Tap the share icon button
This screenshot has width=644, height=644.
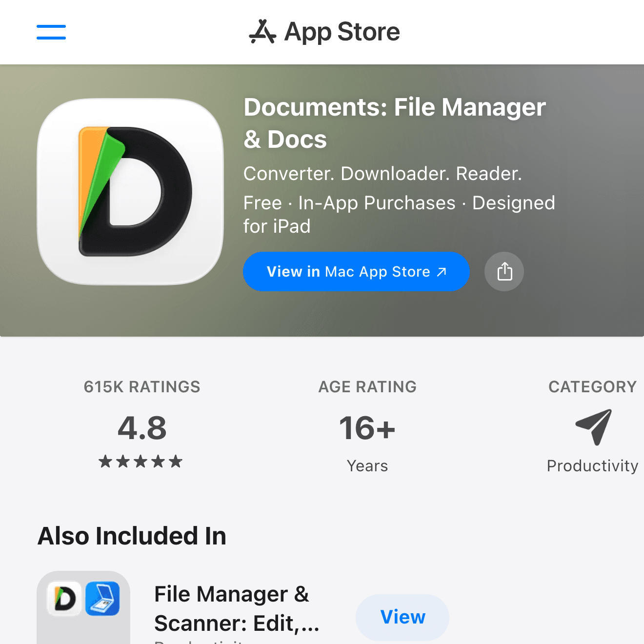[504, 271]
